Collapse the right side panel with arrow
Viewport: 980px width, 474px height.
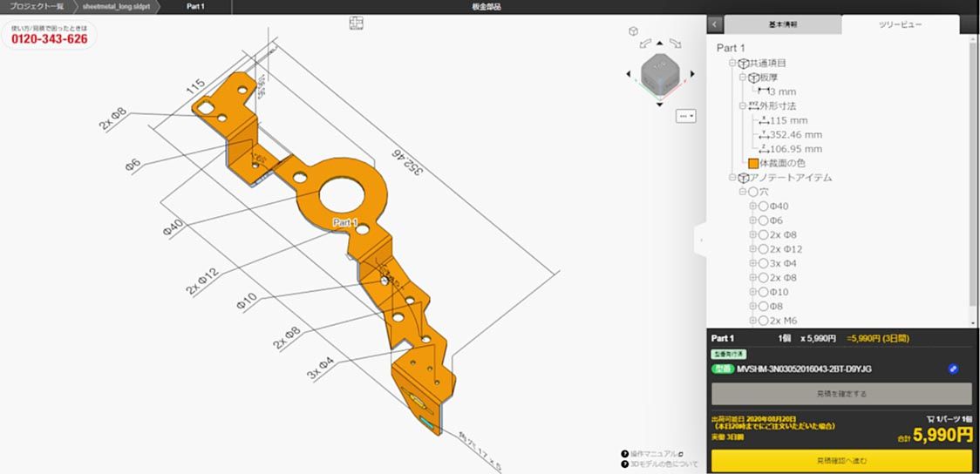pyautogui.click(x=715, y=25)
